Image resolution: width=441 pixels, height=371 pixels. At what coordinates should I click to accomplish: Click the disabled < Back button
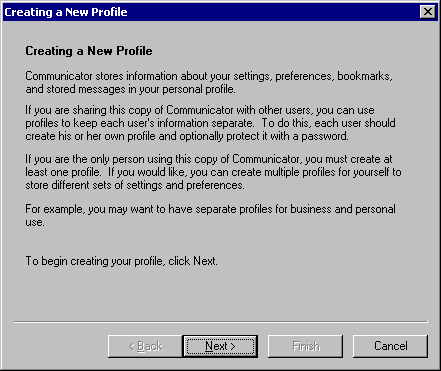pyautogui.click(x=145, y=346)
